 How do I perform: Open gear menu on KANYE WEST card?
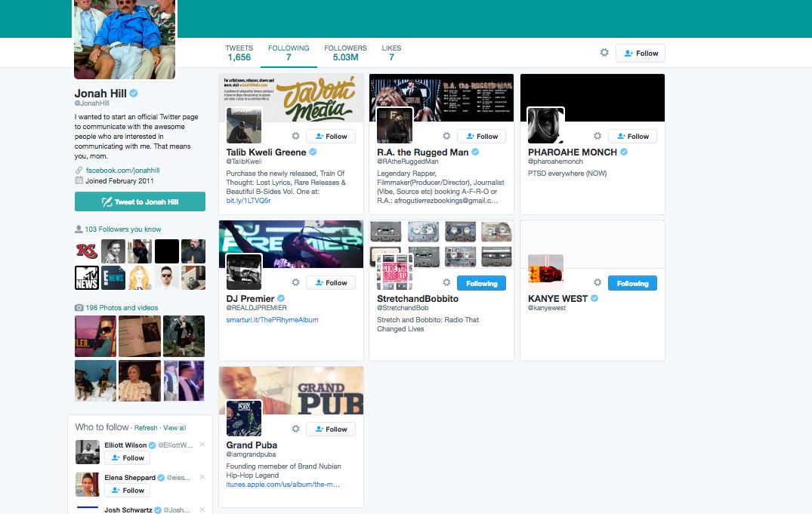tap(597, 283)
